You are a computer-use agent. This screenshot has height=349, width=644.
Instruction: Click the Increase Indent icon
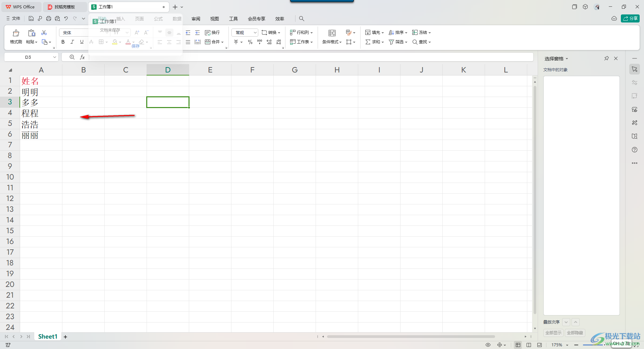[198, 33]
